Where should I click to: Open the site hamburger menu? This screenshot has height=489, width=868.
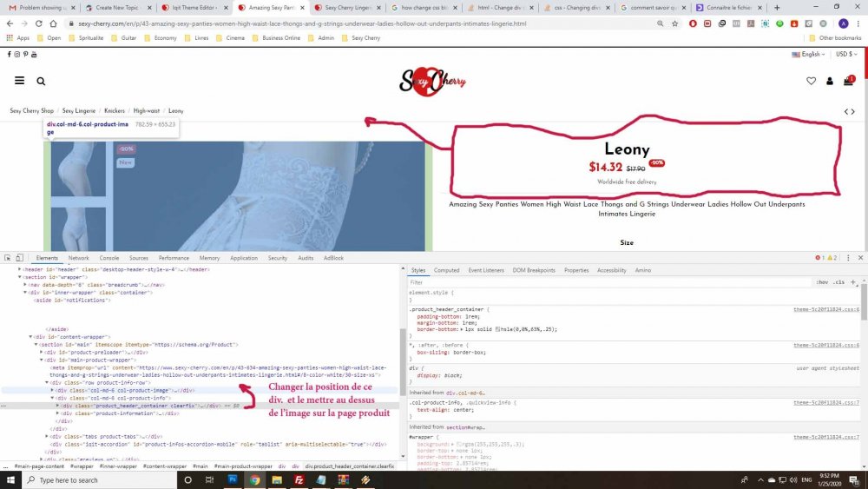(19, 81)
